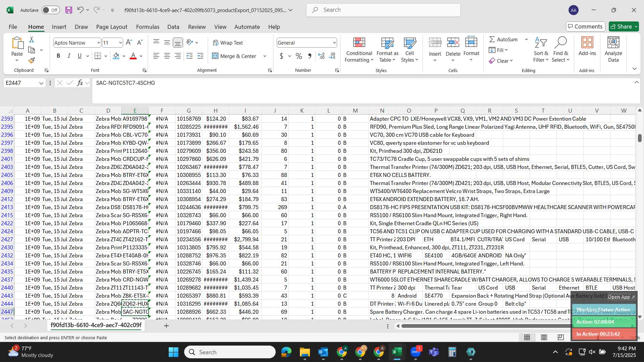Switch to Page Layout view in status bar
The image size is (644, 362).
[x=544, y=337]
